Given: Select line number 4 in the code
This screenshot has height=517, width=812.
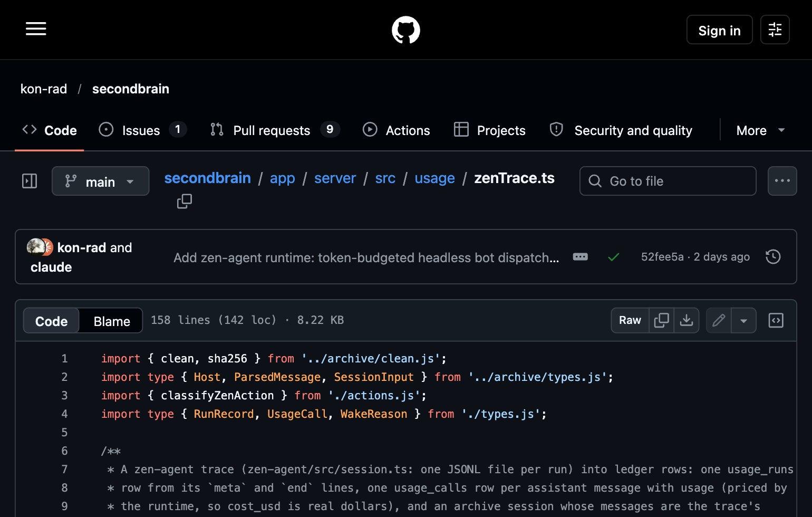Looking at the screenshot, I should (x=64, y=414).
